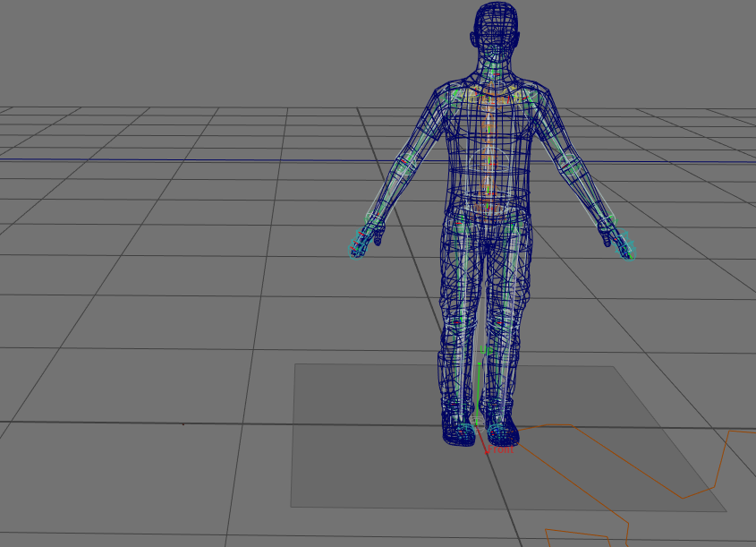Pick the red Front axis arrow
756x547 pixels.
(482, 440)
